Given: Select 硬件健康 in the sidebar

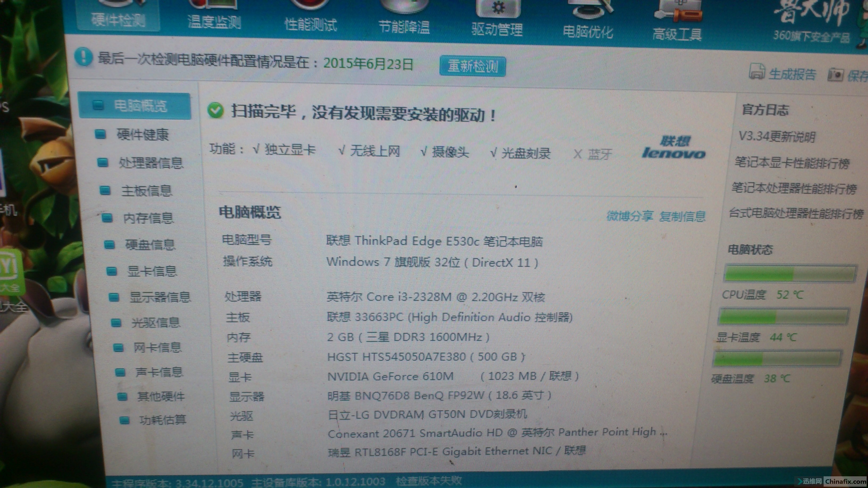Looking at the screenshot, I should coord(143,135).
